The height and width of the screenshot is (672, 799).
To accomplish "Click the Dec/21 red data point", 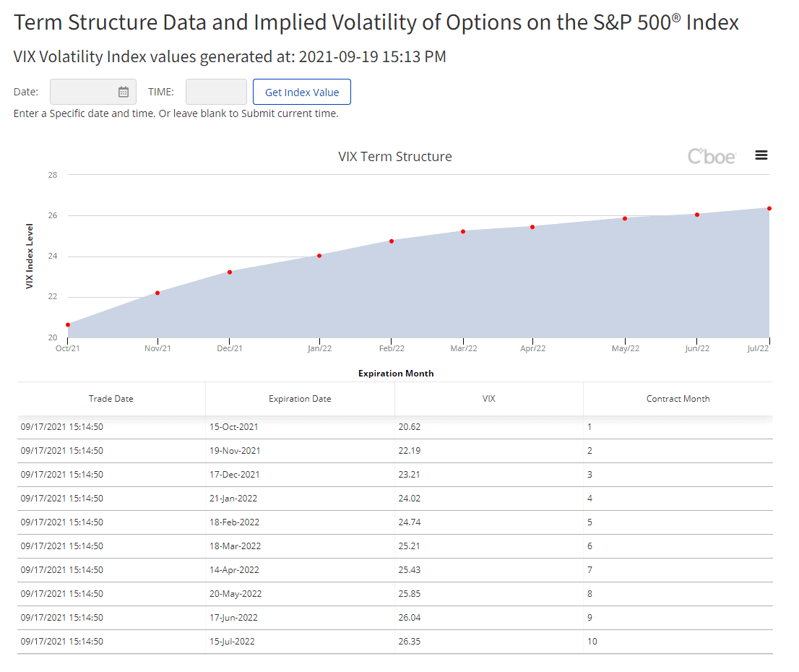I will coord(230,272).
